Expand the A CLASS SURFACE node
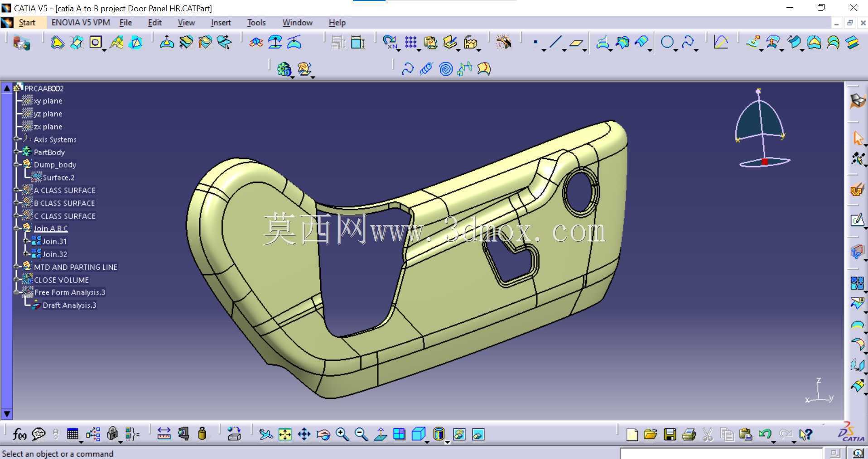Viewport: 868px width, 459px height. (17, 190)
